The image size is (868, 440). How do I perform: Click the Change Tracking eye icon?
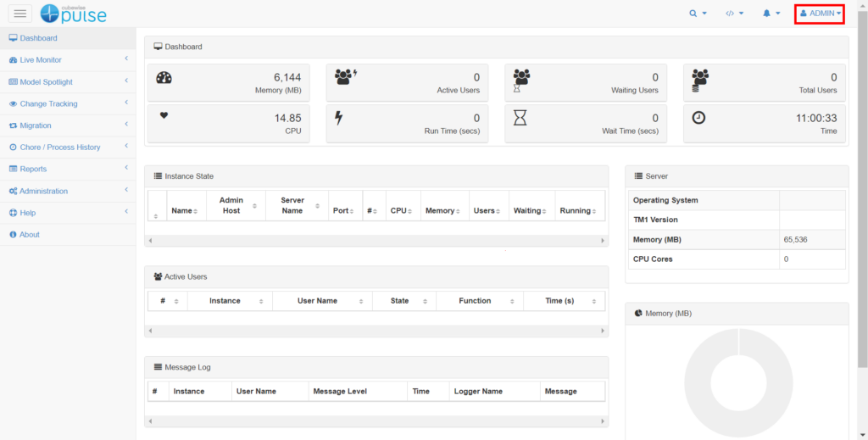click(13, 104)
